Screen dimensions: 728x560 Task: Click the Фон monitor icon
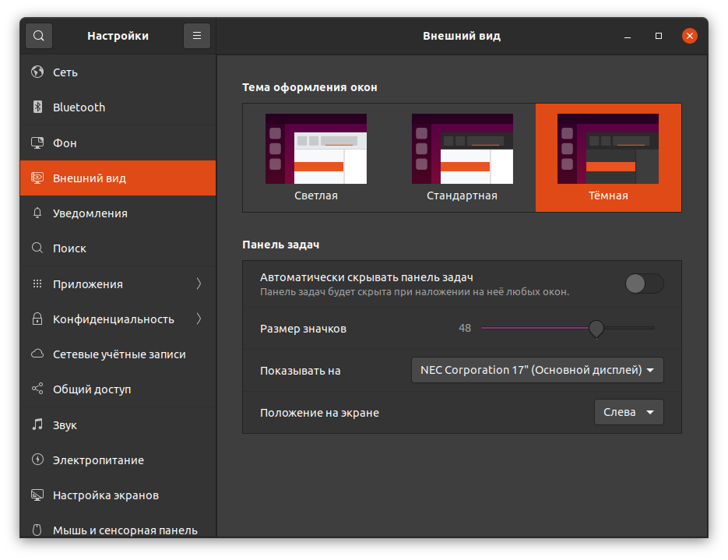point(37,143)
